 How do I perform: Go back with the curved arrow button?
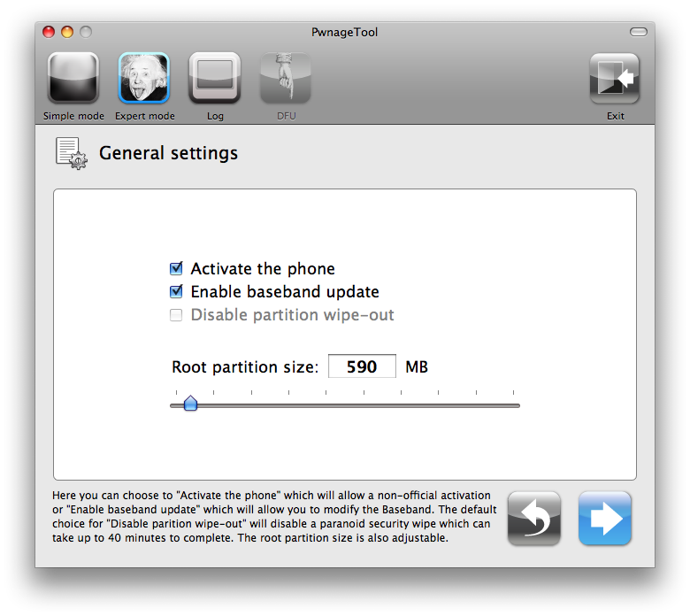[533, 519]
